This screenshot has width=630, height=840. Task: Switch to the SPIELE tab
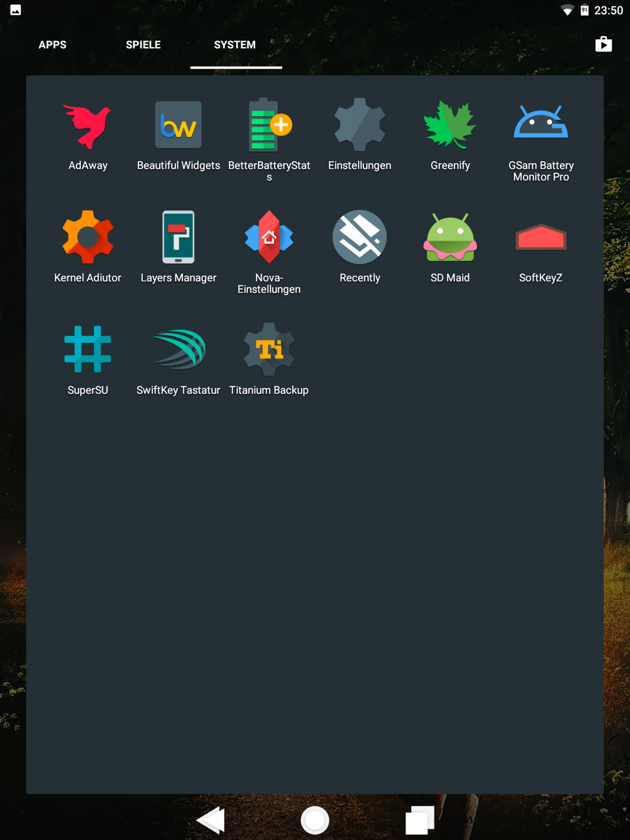tap(143, 45)
